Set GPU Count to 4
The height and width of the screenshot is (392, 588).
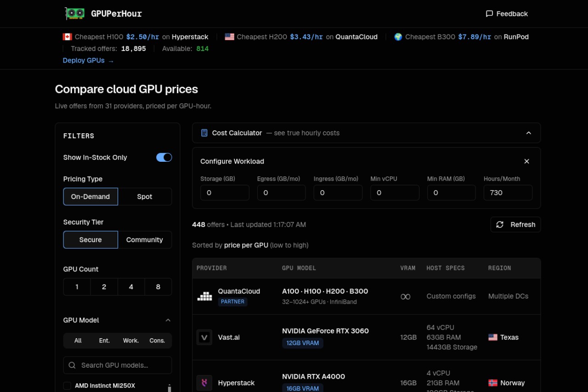[x=131, y=287]
